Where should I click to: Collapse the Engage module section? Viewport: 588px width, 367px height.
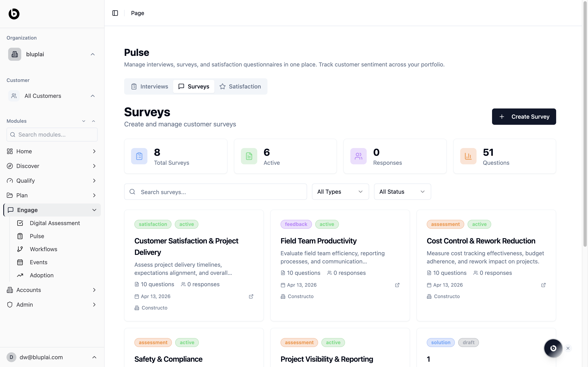(94, 210)
